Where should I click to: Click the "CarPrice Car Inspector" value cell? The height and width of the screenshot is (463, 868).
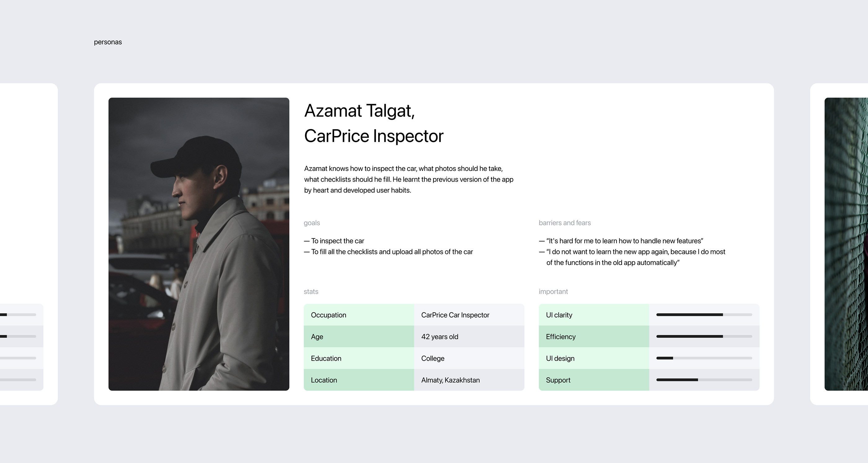pyautogui.click(x=455, y=315)
